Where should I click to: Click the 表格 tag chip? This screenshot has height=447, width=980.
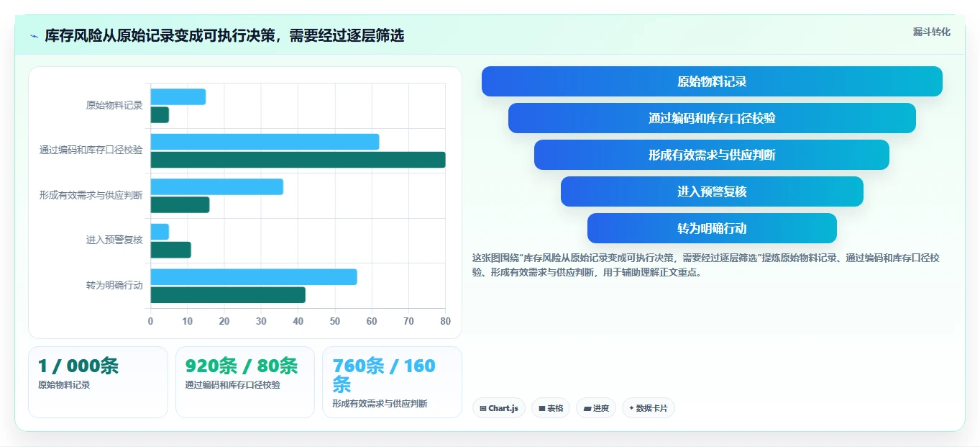click(551, 408)
